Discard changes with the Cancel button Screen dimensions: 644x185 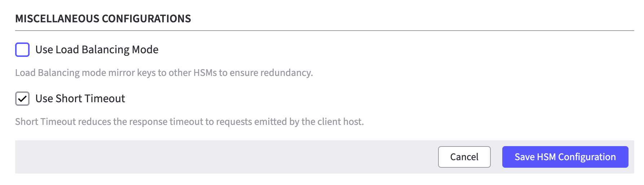pos(464,157)
